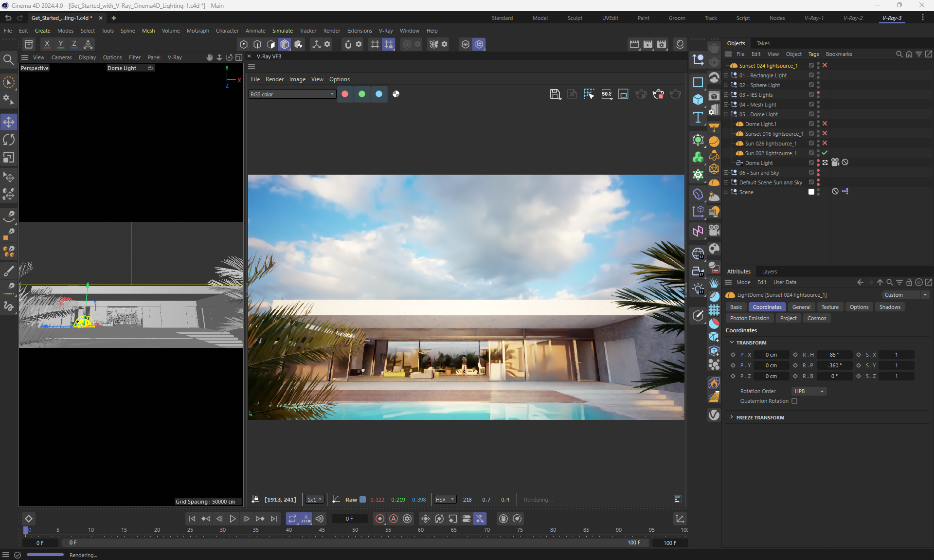Viewport: 934px width, 560px height.
Task: Click the search magnifier icon in left toolbar
Action: pos(8,60)
